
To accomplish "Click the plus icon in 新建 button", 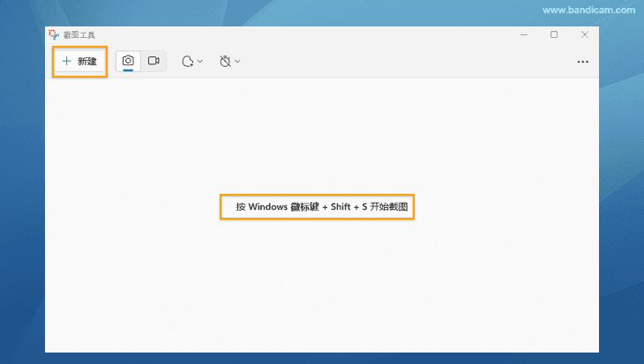I will [x=66, y=62].
